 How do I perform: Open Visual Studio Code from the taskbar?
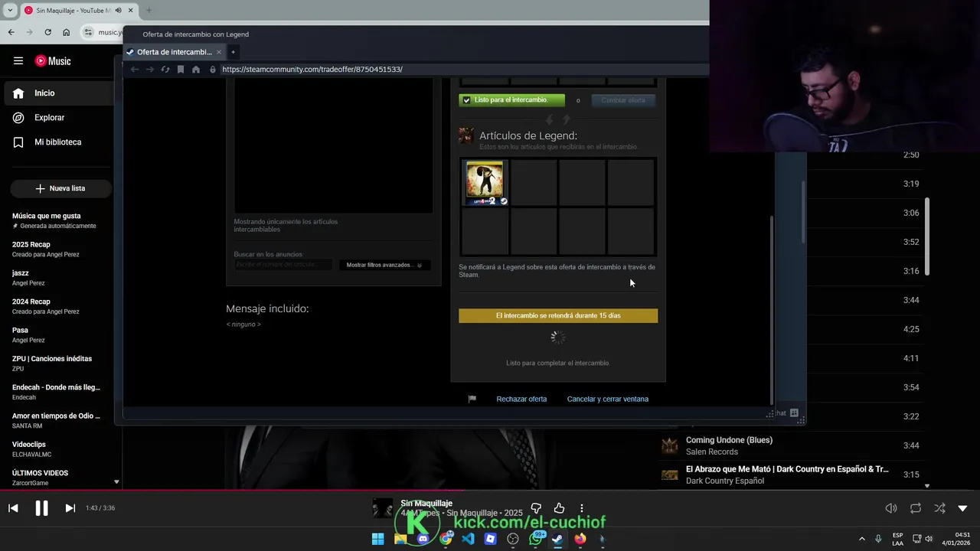point(468,539)
